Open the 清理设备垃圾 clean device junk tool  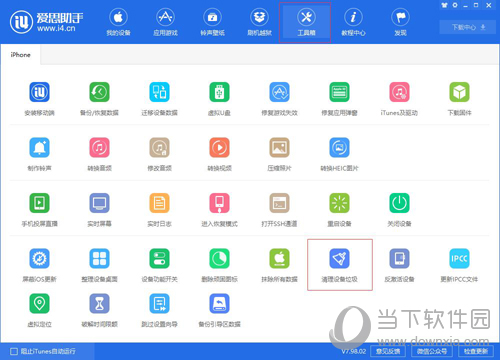click(x=339, y=265)
